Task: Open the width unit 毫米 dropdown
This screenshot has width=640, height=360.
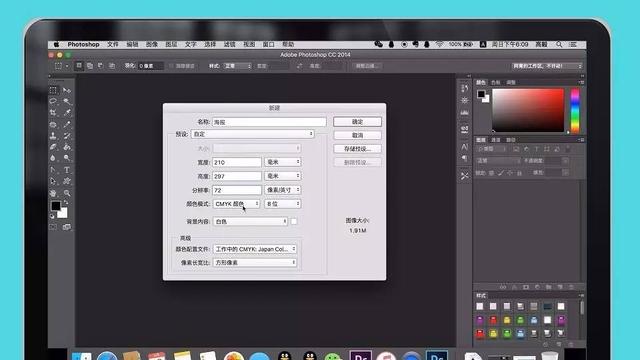Action: pos(282,162)
